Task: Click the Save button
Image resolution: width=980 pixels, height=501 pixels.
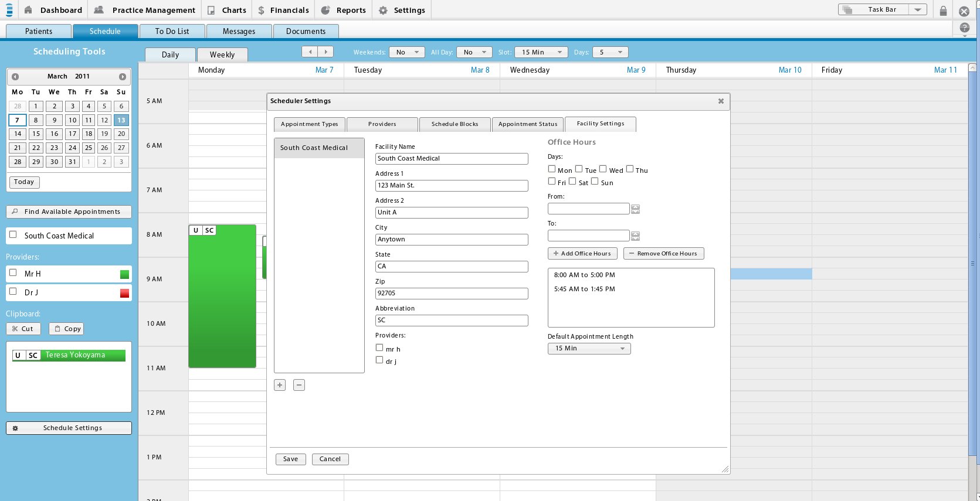Action: tap(291, 459)
